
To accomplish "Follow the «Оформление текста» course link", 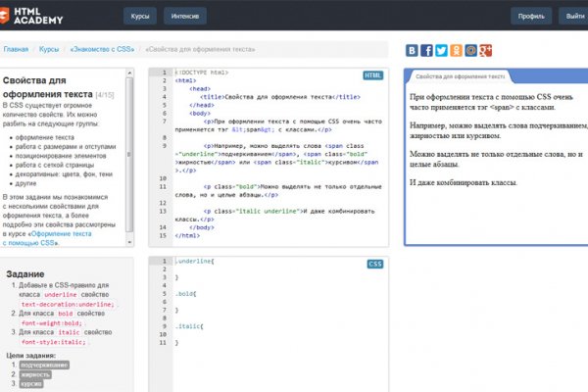I will coord(59,236).
